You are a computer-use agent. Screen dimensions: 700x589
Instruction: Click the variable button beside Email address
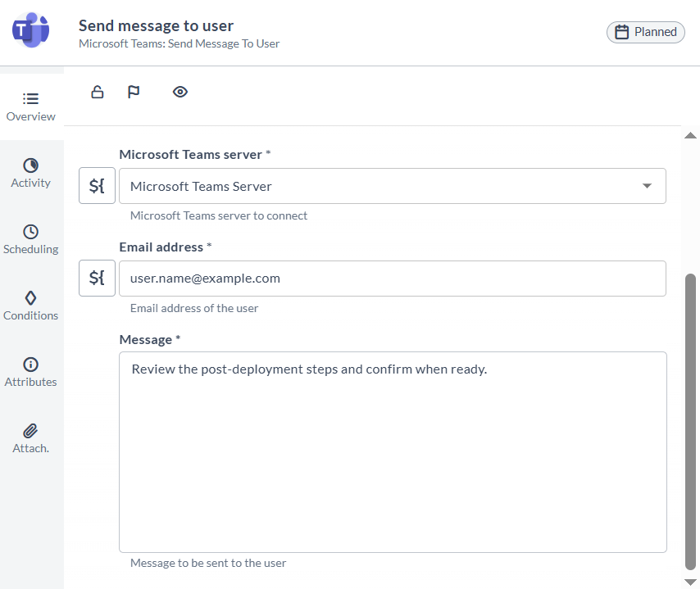click(97, 278)
